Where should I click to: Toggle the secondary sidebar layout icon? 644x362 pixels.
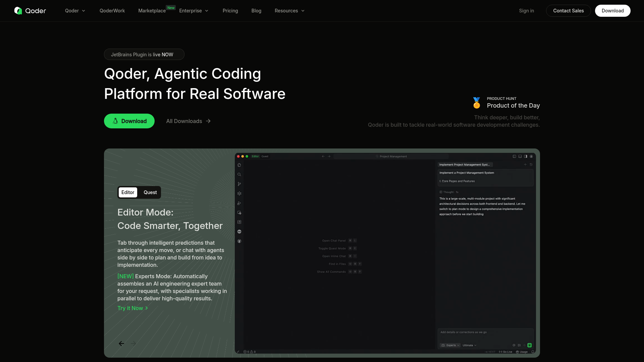[526, 156]
